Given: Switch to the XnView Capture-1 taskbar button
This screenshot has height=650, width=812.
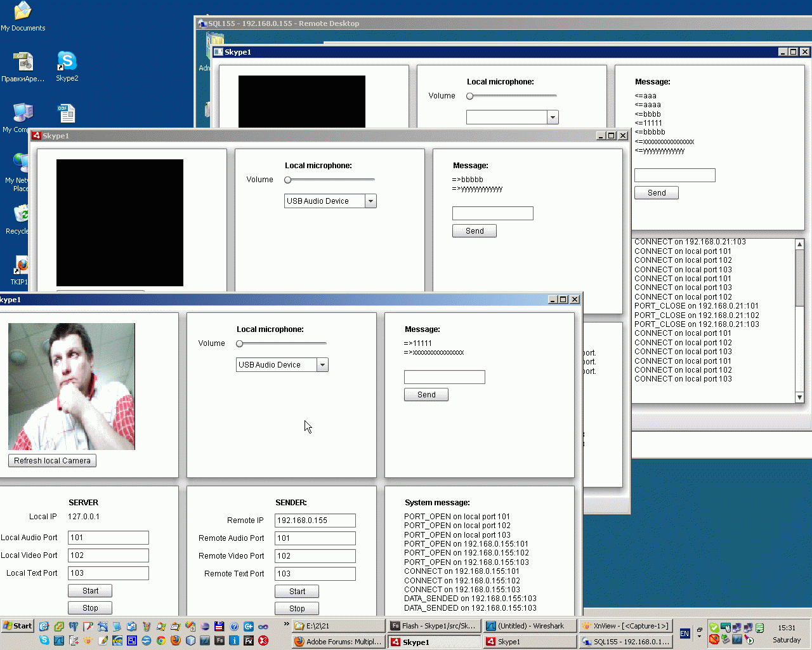Looking at the screenshot, I should click(x=626, y=626).
